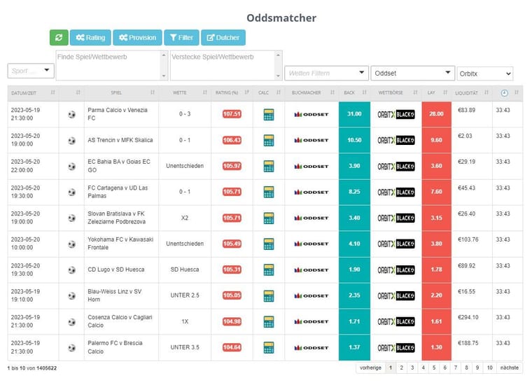Open calculator for Slovan Bratislava row

point(269,218)
